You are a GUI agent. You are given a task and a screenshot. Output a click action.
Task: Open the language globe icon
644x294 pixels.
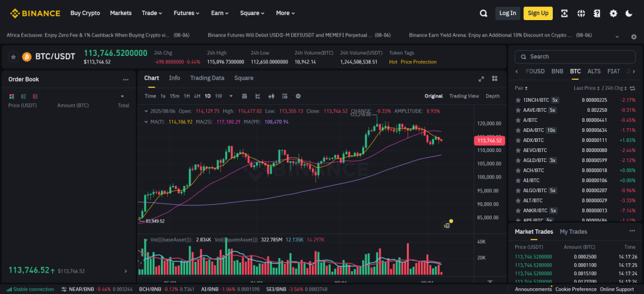[x=580, y=13]
